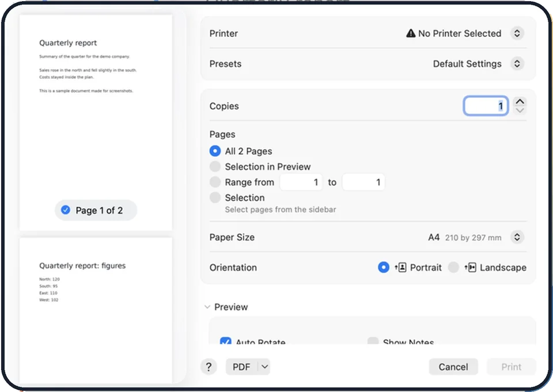Click the PDF button
Viewport: 553px width, 392px height.
pyautogui.click(x=241, y=367)
